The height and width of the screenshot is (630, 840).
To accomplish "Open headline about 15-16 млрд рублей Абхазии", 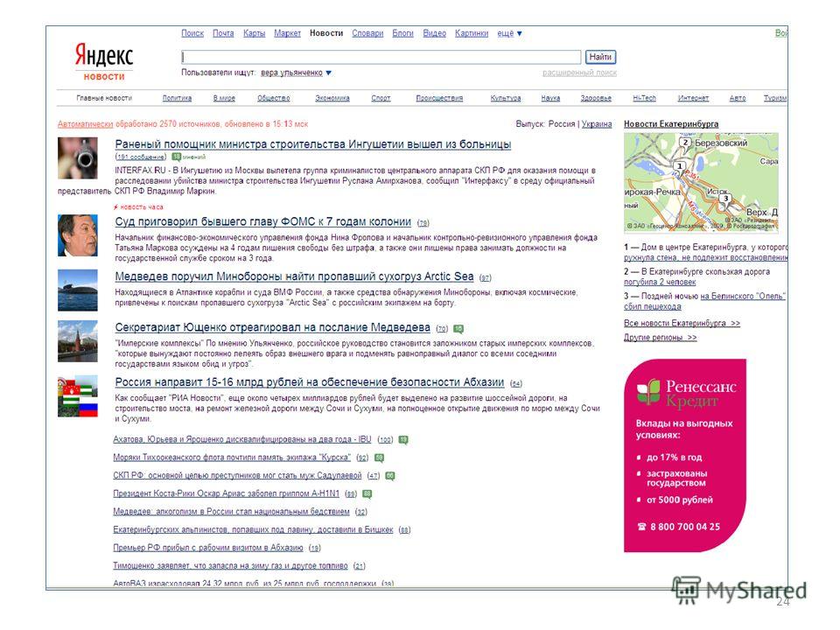I will [310, 382].
